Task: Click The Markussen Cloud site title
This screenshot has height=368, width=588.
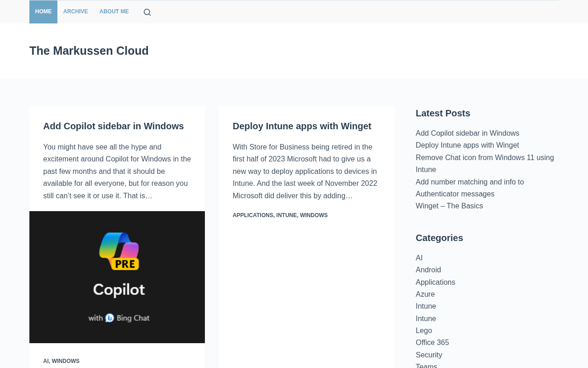Action: coord(89,51)
